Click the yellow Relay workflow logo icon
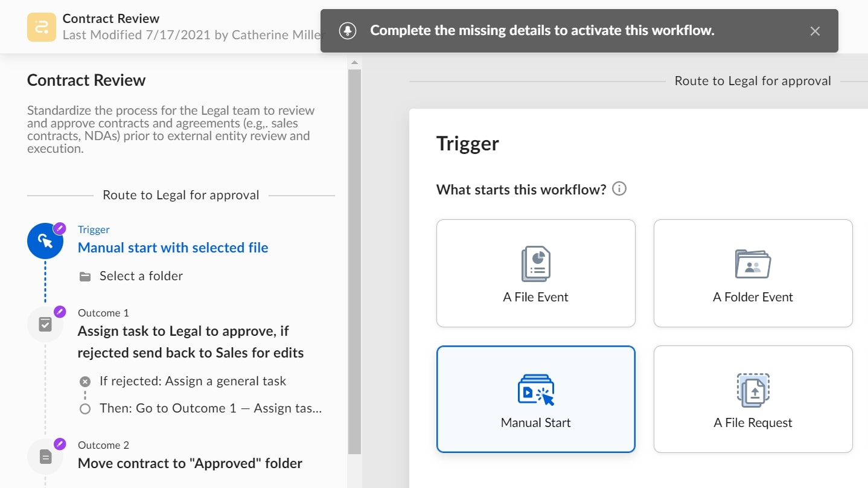This screenshot has width=868, height=488. (42, 27)
